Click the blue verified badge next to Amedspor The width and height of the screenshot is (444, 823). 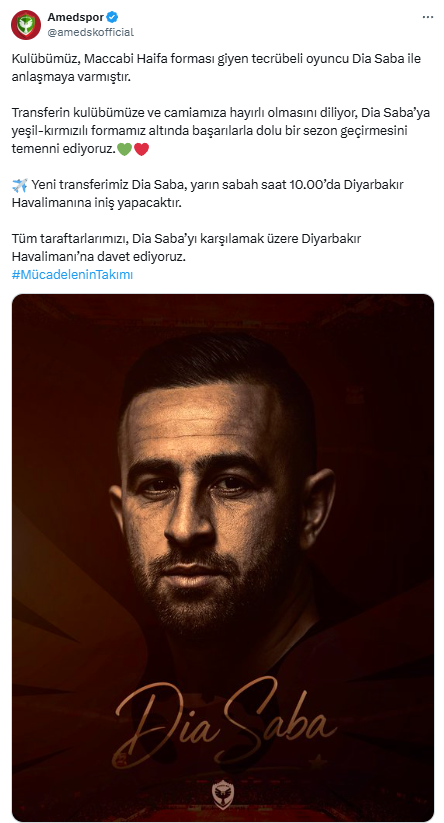pyautogui.click(x=112, y=17)
